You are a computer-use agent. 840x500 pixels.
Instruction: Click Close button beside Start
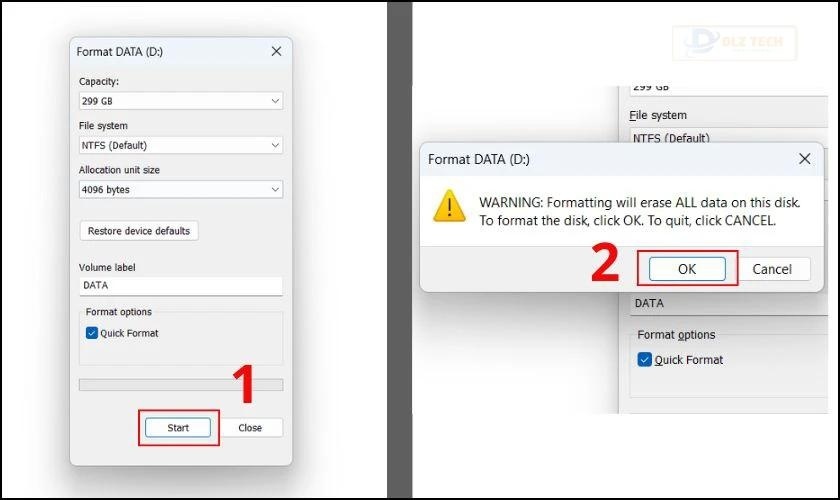[x=250, y=428]
